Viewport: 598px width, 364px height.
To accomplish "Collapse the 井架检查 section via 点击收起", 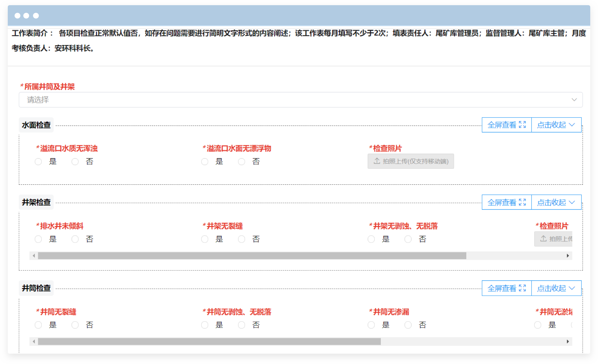I will tap(556, 202).
